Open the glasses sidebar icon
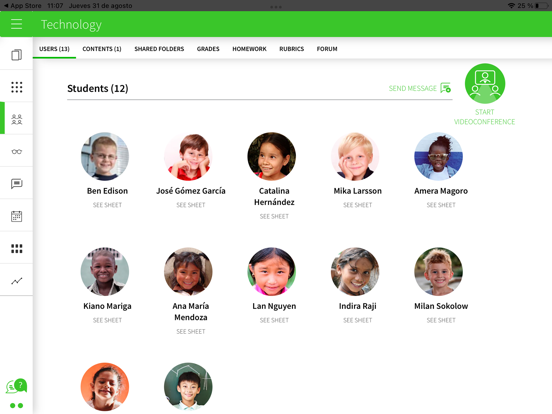 [x=17, y=151]
